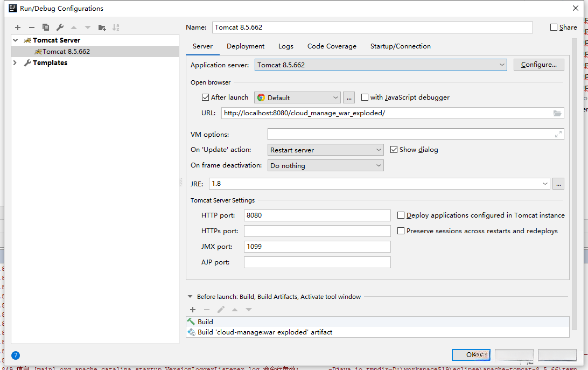Open help via the question mark icon

[x=16, y=355]
